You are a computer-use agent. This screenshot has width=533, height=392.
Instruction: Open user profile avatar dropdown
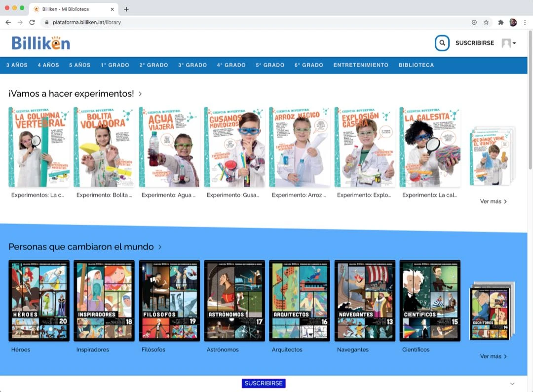click(508, 43)
